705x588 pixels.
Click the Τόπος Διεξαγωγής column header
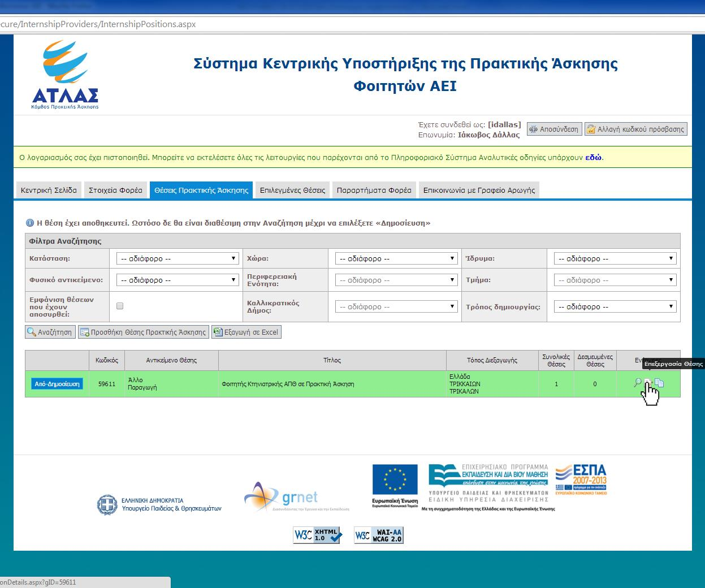492,360
